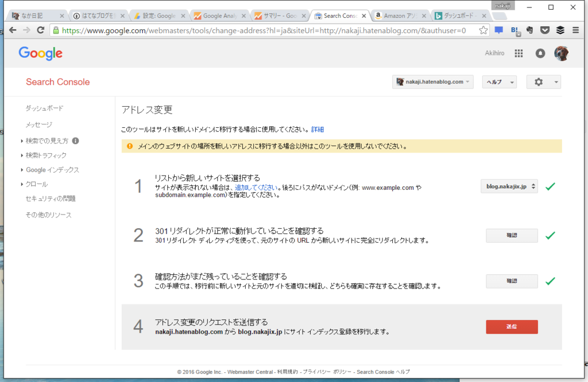Click 確認 button for step 3 verification
Screen dimensions: 588x382
pyautogui.click(x=512, y=281)
